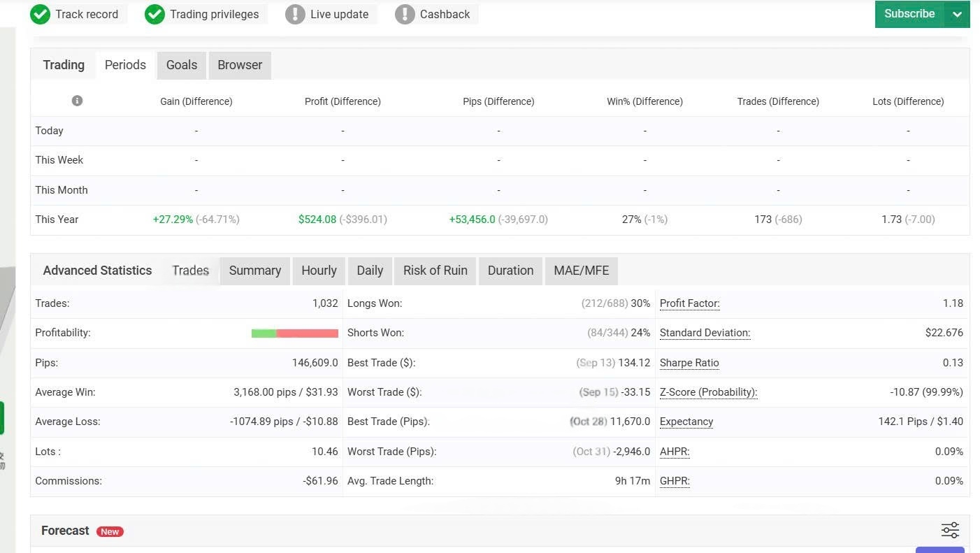
Task: Open the Forecast settings sliders icon
Action: pos(950,530)
